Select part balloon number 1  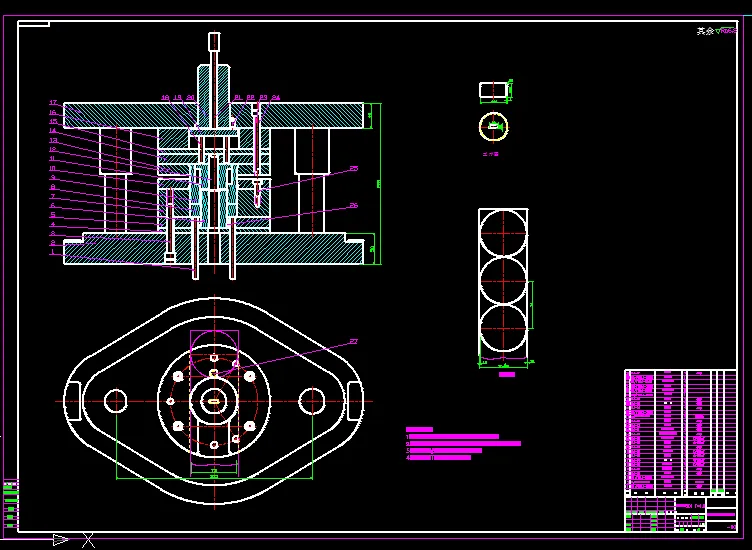[x=53, y=252]
